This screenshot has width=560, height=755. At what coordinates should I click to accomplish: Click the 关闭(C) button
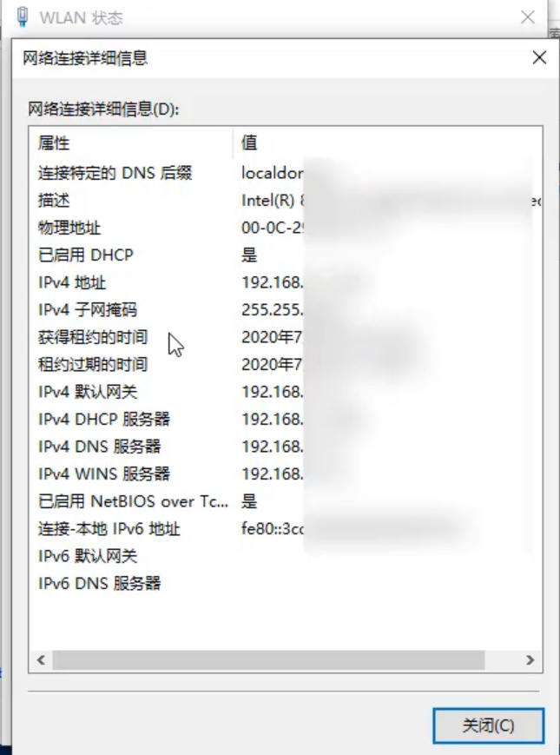coord(488,725)
